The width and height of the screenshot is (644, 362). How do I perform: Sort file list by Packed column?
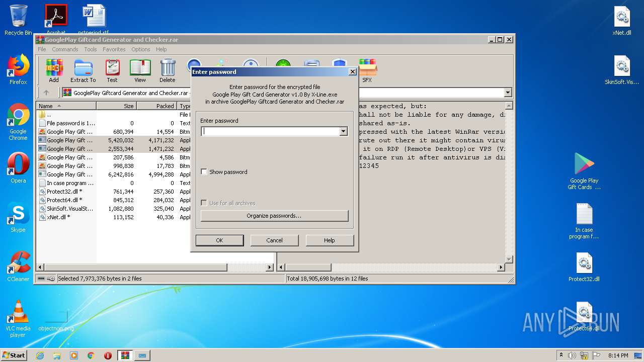(x=156, y=106)
